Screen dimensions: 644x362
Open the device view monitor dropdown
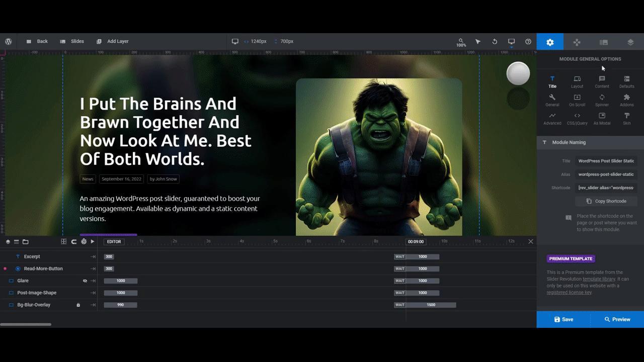click(511, 42)
